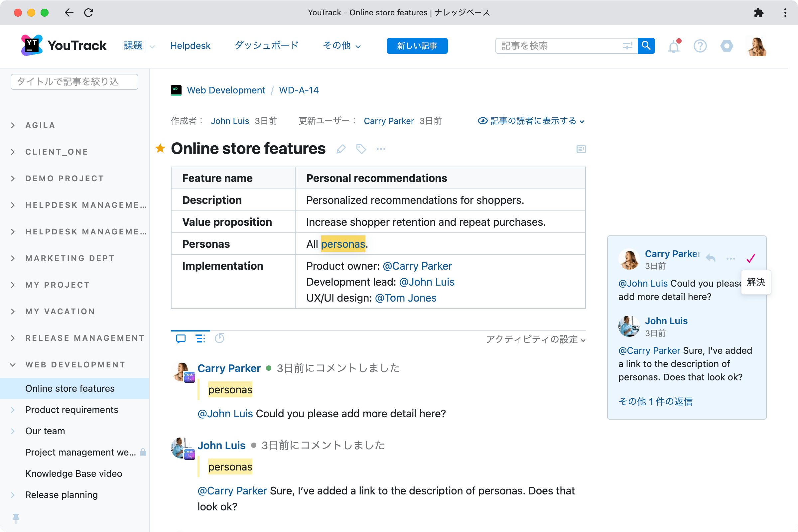Open the help question mark icon
The height and width of the screenshot is (532, 798).
pyautogui.click(x=700, y=46)
